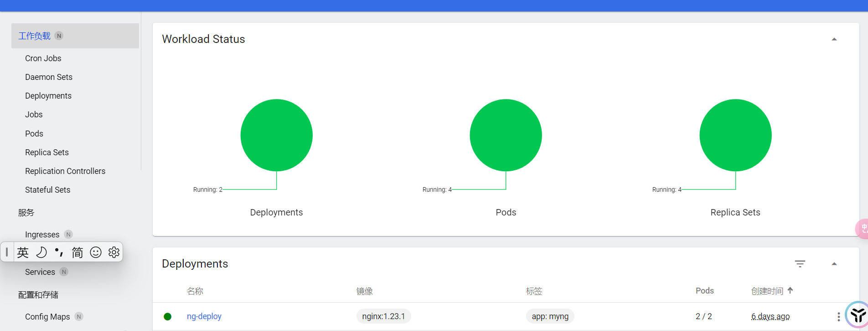Open Daemon Sets in the sidebar

49,77
